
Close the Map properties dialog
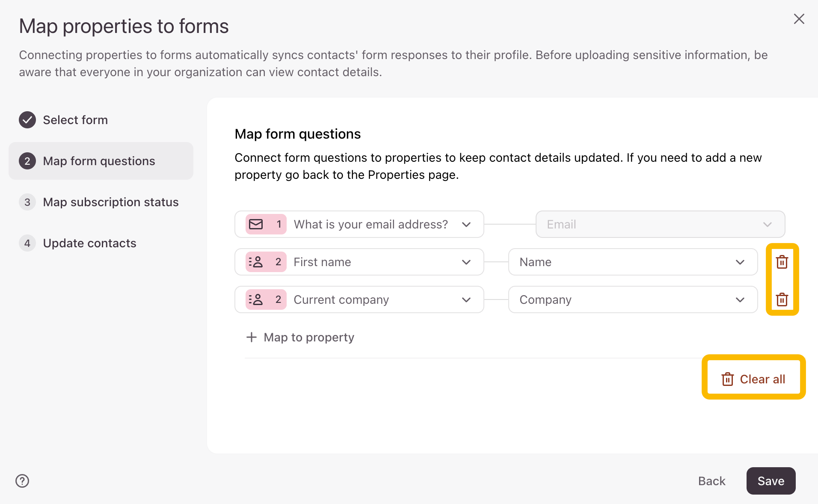pos(799,19)
